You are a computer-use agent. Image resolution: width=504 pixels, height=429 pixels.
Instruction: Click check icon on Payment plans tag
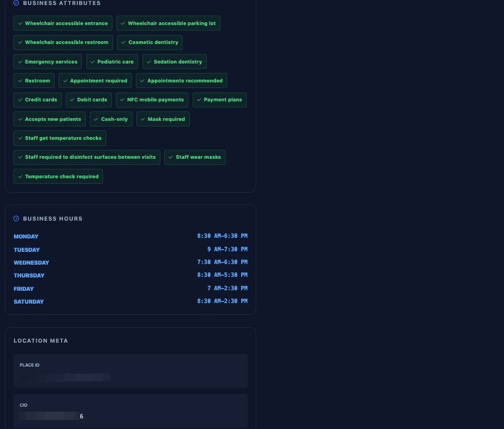coord(199,100)
